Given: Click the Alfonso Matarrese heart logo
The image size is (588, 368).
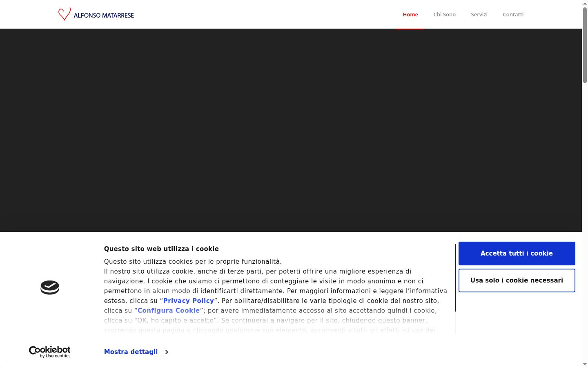Looking at the screenshot, I should [x=65, y=14].
